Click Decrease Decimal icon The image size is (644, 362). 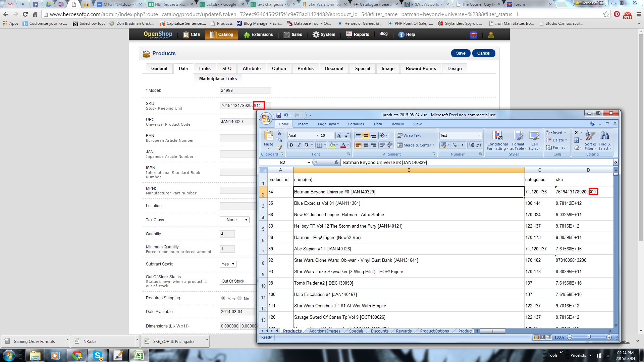(479, 145)
